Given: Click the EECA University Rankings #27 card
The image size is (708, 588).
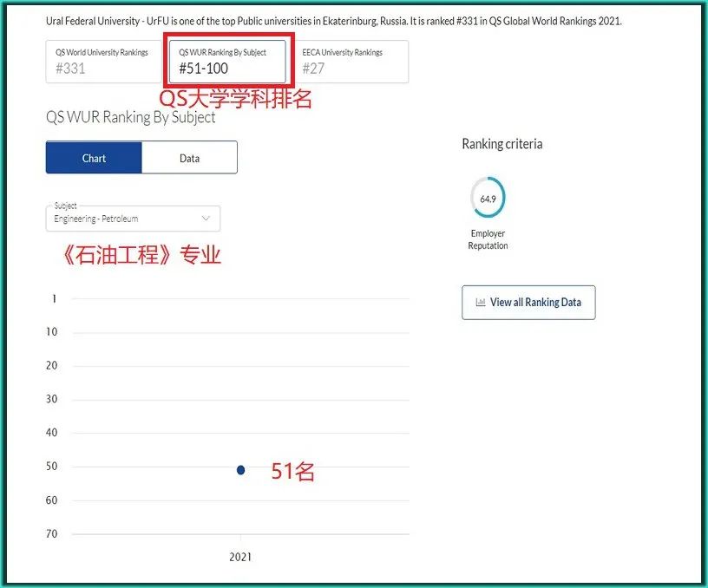Looking at the screenshot, I should [351, 61].
